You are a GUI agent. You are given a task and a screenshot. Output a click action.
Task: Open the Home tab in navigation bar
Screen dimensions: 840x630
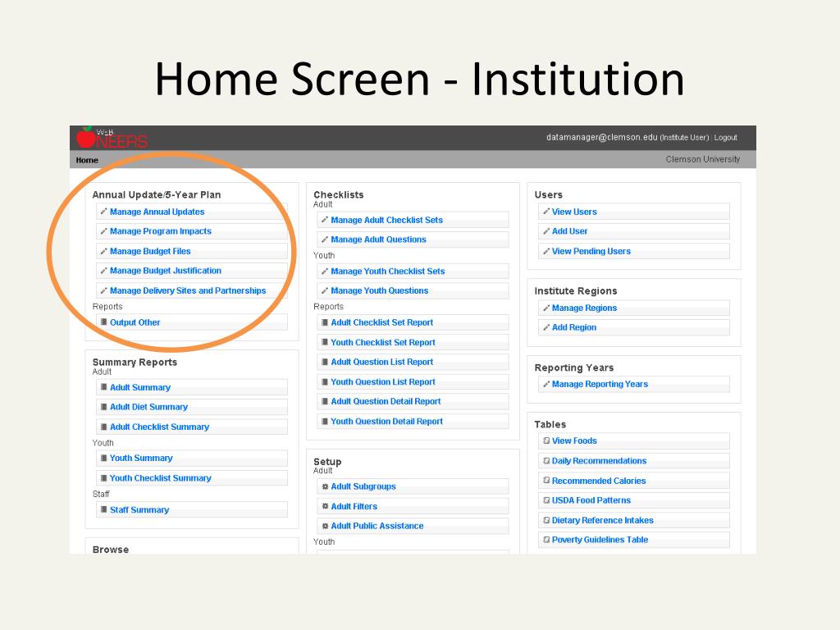pos(87,160)
